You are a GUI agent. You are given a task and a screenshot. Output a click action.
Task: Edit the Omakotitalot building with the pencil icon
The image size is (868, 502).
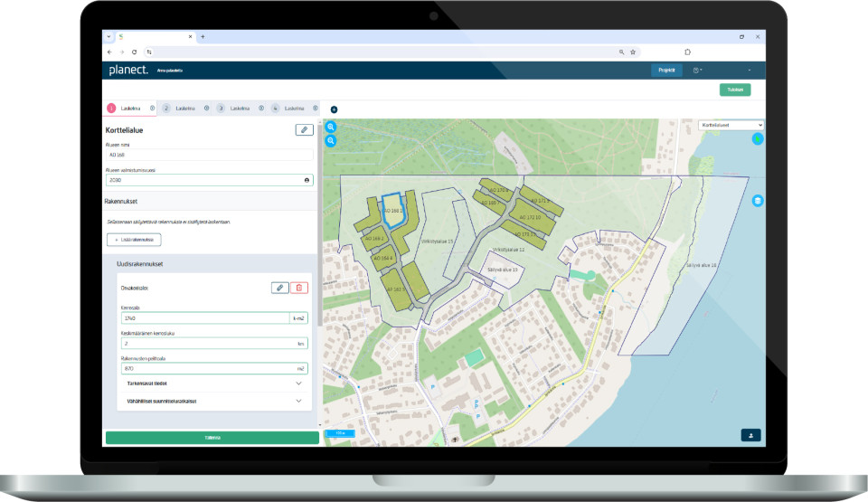click(280, 288)
